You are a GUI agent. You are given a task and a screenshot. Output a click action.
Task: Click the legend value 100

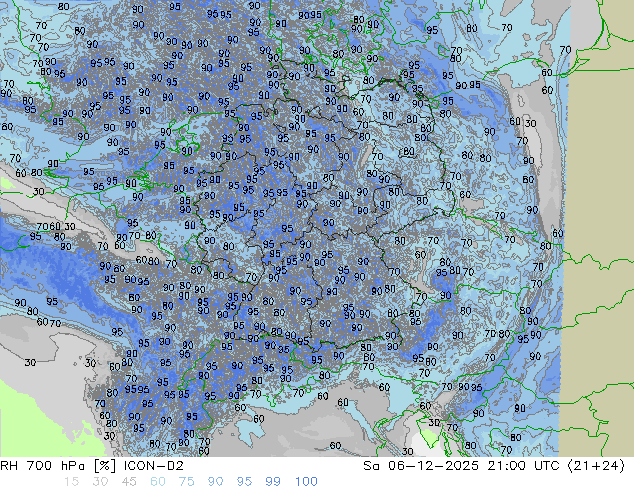(306, 482)
